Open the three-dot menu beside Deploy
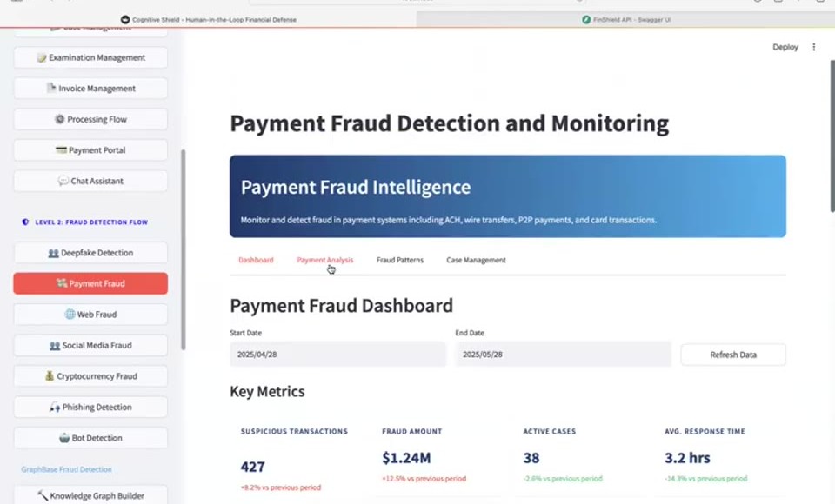This screenshot has height=504, width=835. (814, 47)
